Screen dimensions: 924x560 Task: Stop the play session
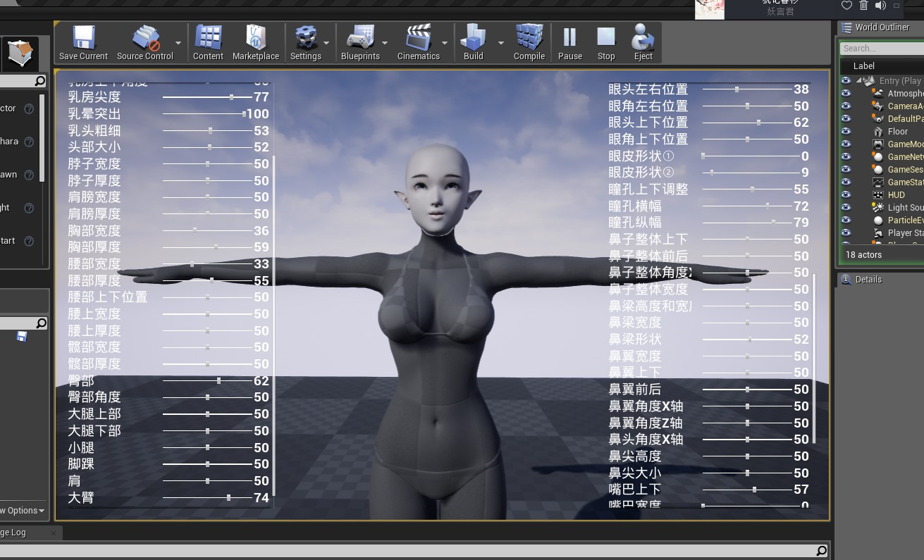click(x=606, y=42)
